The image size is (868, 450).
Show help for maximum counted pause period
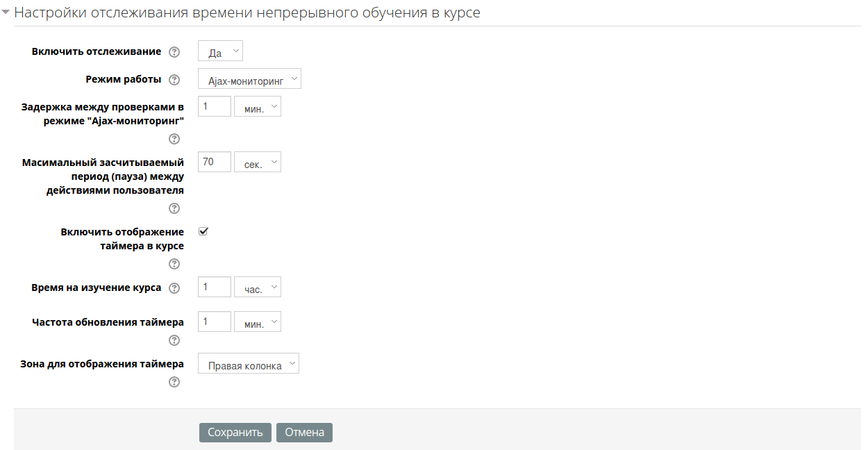(174, 208)
